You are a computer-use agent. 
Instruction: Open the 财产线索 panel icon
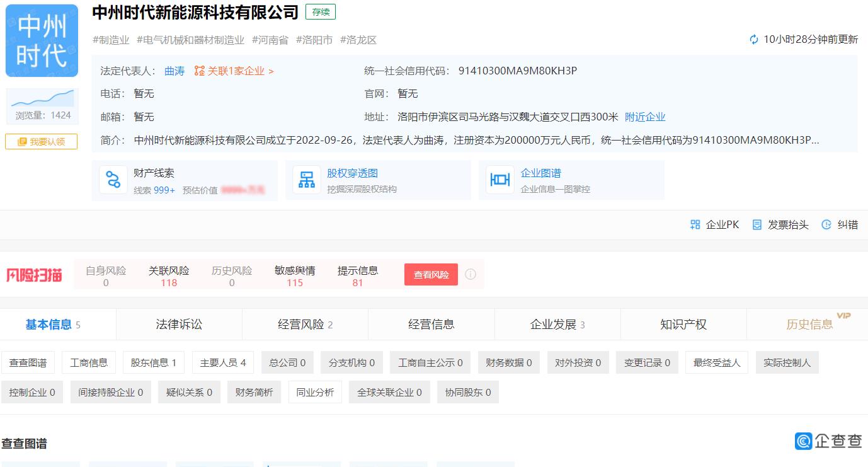114,179
